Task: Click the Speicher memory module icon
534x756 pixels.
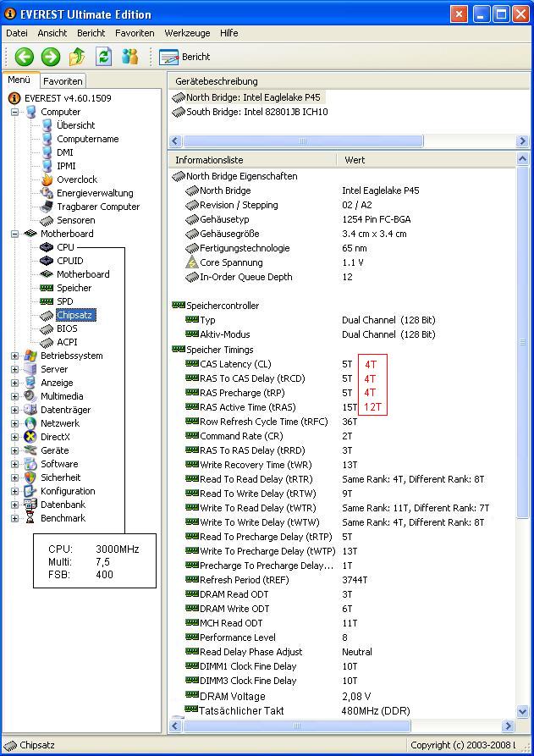Action: [x=47, y=288]
